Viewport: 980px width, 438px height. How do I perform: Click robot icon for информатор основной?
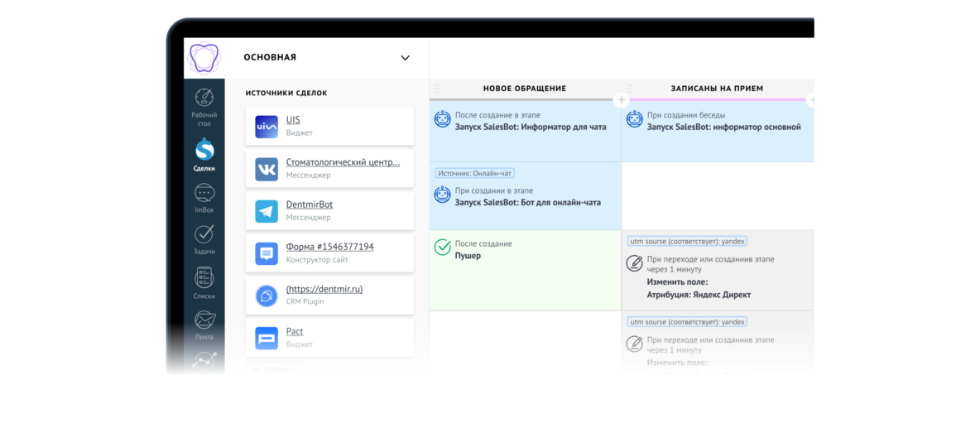pos(634,119)
